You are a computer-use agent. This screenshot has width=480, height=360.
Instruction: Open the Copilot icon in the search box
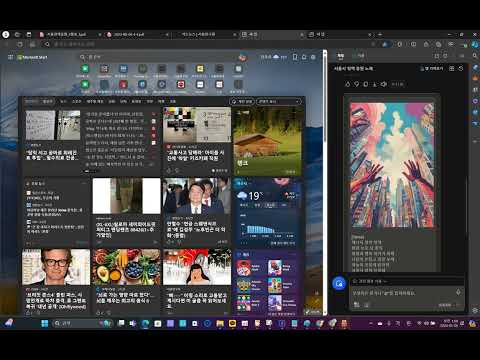click(x=243, y=57)
